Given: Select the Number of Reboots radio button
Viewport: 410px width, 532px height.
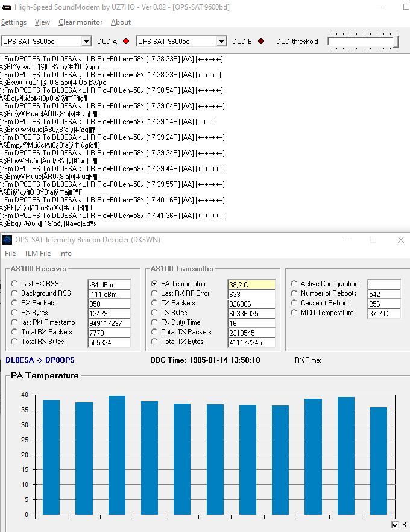Looking at the screenshot, I should [294, 293].
